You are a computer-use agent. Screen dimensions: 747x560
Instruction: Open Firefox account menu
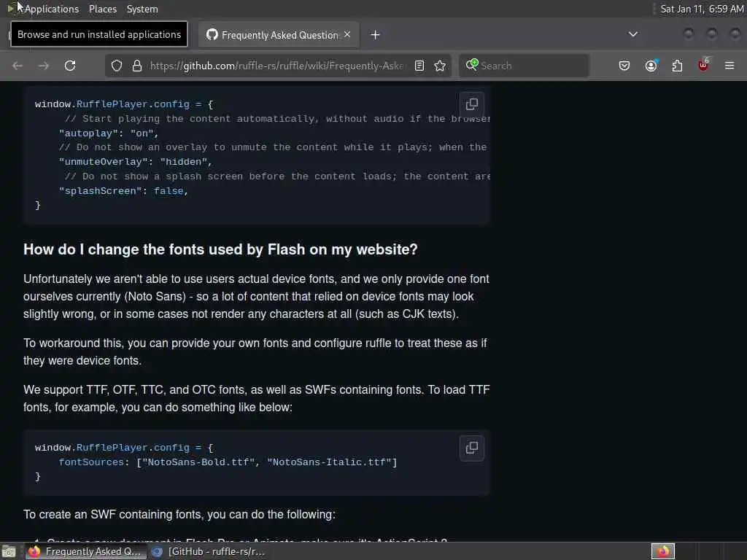point(651,66)
